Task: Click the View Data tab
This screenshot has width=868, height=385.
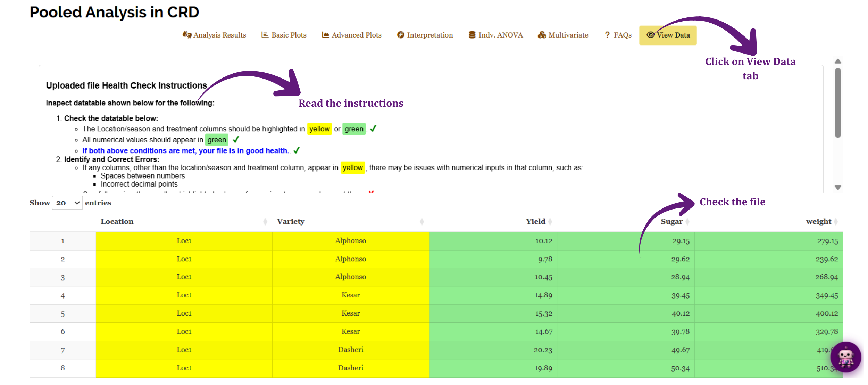Action: (x=668, y=35)
